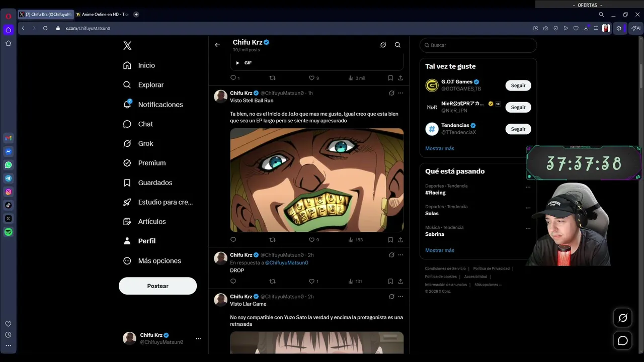Click Mostrar más under Tal vez te guste

click(440, 148)
